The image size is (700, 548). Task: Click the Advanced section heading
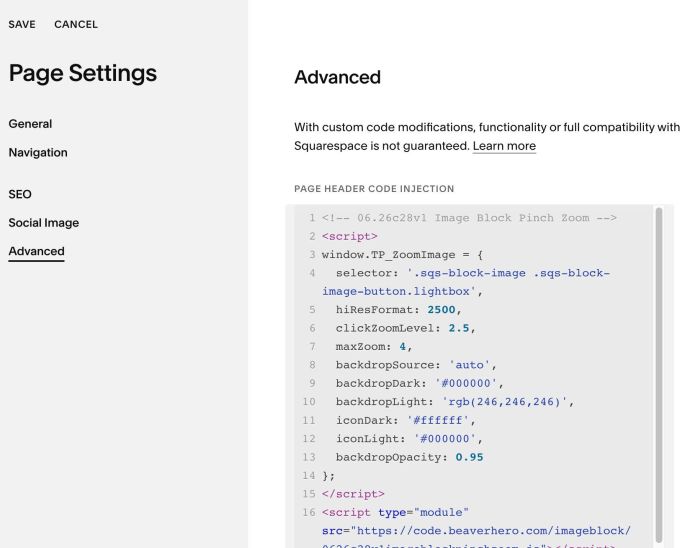(338, 77)
